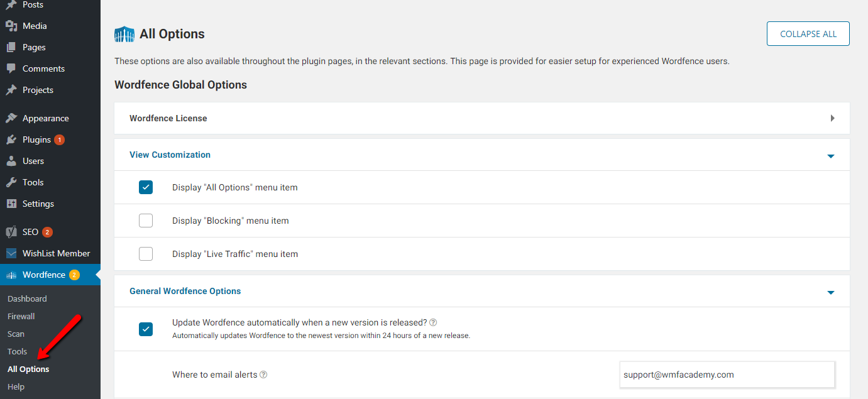The image size is (868, 399).
Task: Click the Users person icon
Action: pos(11,161)
